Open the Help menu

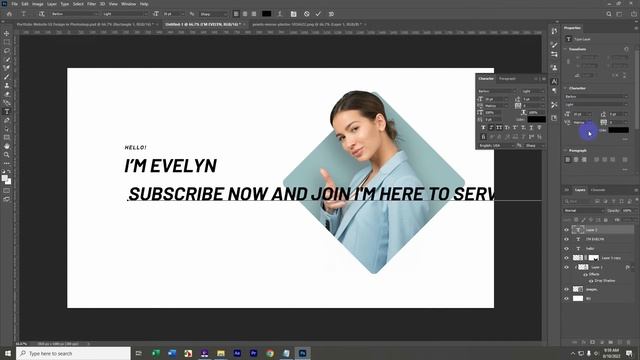click(x=144, y=4)
